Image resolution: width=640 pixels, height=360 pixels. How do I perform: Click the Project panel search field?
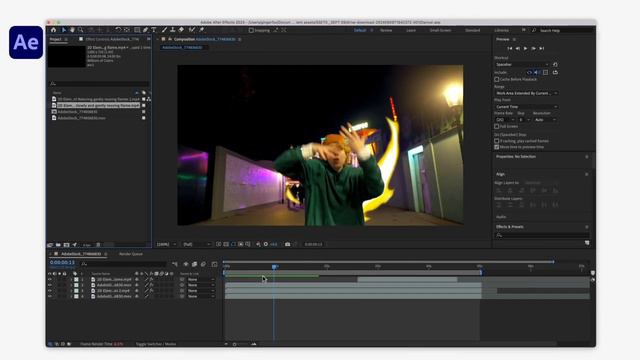[x=98, y=84]
